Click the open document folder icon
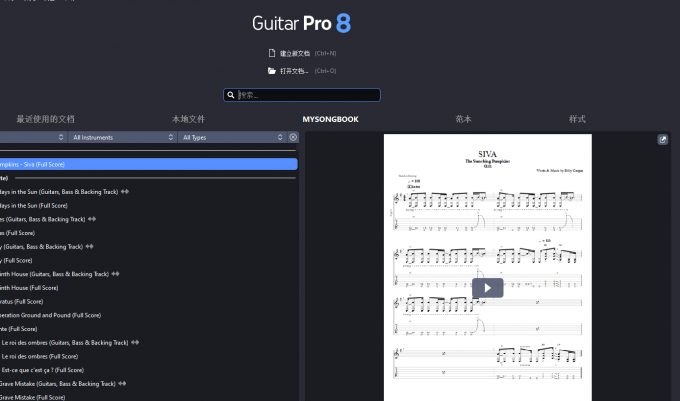 click(272, 71)
